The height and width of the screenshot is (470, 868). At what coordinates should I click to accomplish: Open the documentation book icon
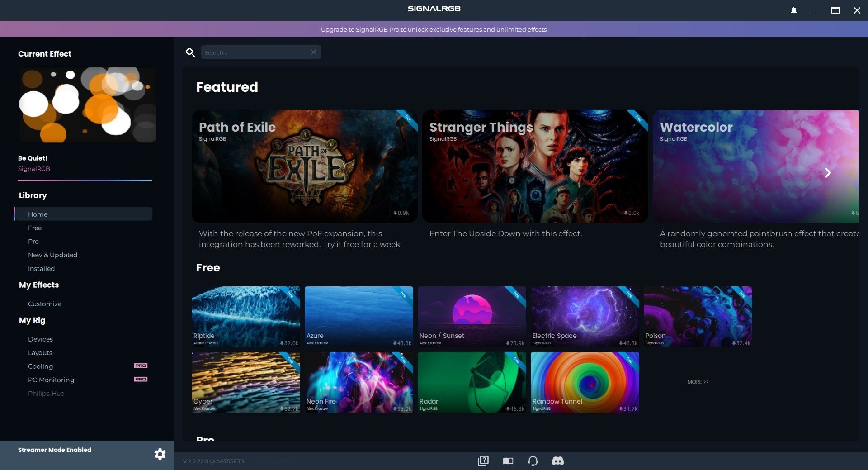pos(508,461)
